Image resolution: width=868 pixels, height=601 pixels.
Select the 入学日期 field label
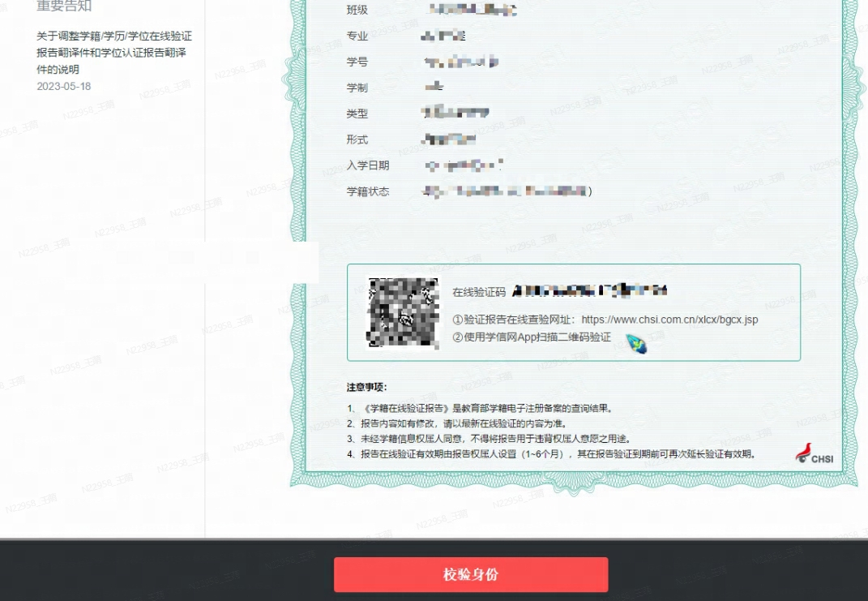coord(367,165)
